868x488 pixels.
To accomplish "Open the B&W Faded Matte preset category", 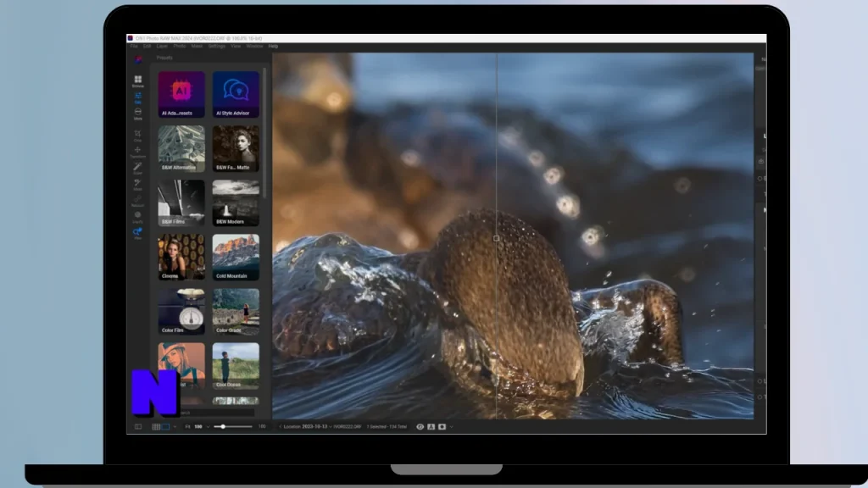I will (236, 148).
